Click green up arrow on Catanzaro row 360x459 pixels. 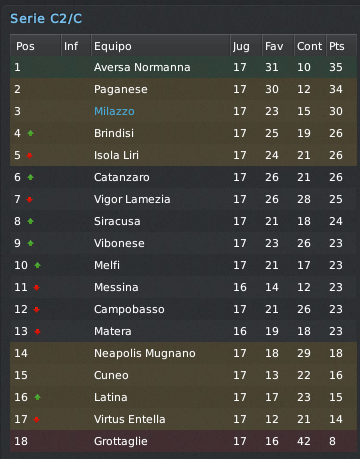point(30,177)
